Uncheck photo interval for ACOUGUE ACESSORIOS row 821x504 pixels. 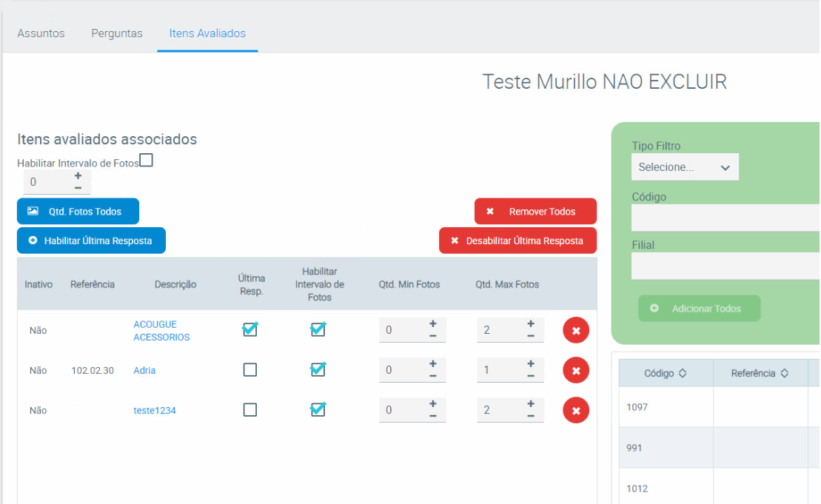point(318,330)
